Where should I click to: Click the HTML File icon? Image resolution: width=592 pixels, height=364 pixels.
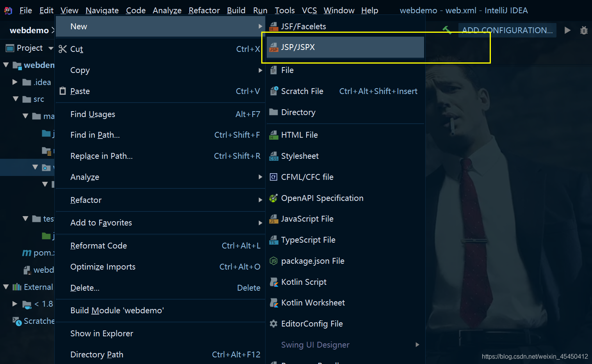pyautogui.click(x=274, y=135)
